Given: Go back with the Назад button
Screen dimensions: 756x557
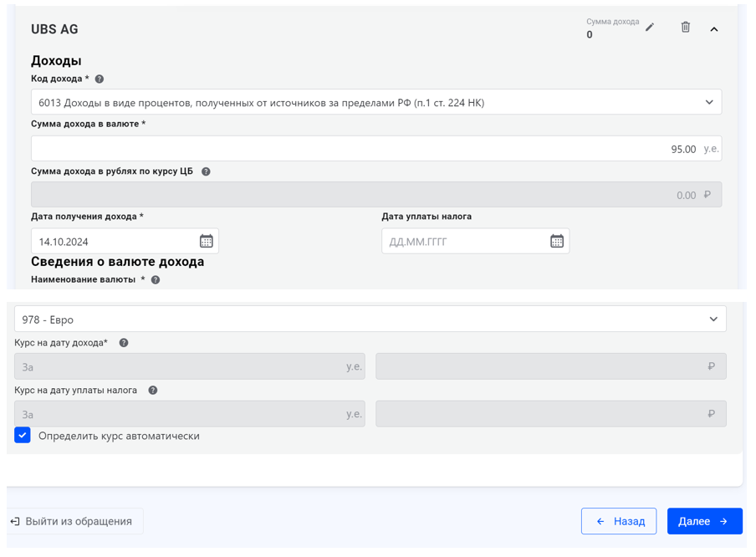Looking at the screenshot, I should (x=619, y=521).
